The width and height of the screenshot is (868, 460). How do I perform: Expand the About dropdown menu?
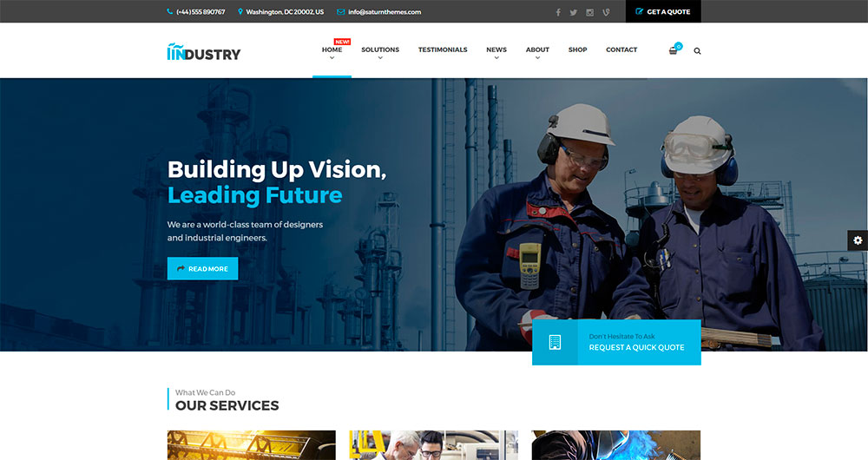pyautogui.click(x=537, y=53)
